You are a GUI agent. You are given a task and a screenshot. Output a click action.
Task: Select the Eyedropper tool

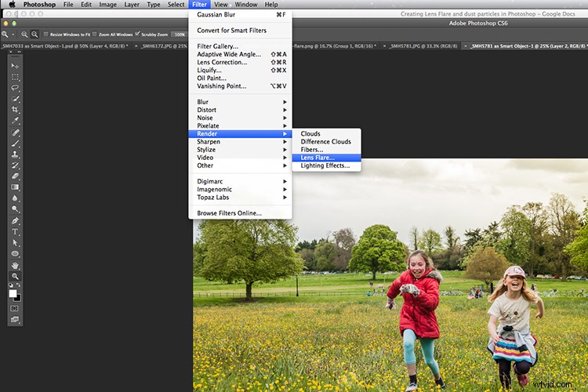[x=15, y=121]
